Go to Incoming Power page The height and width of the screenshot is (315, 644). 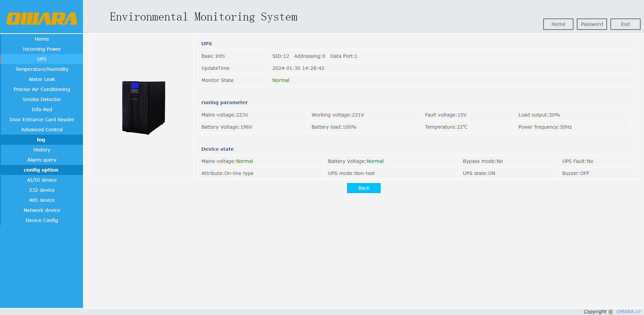point(42,49)
